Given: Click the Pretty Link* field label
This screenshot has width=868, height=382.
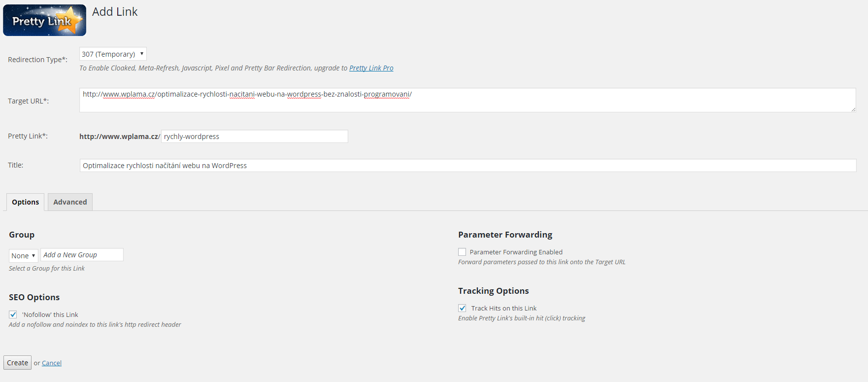Looking at the screenshot, I should pyautogui.click(x=28, y=136).
